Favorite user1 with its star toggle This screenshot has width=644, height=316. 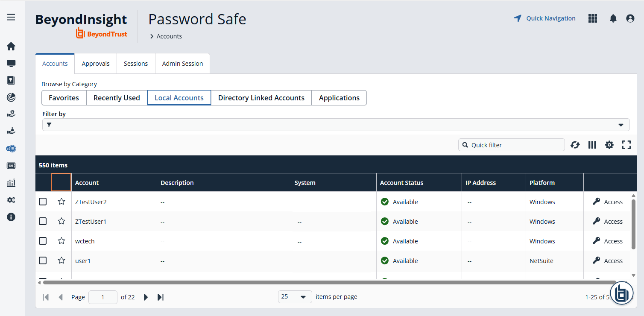[61, 260]
